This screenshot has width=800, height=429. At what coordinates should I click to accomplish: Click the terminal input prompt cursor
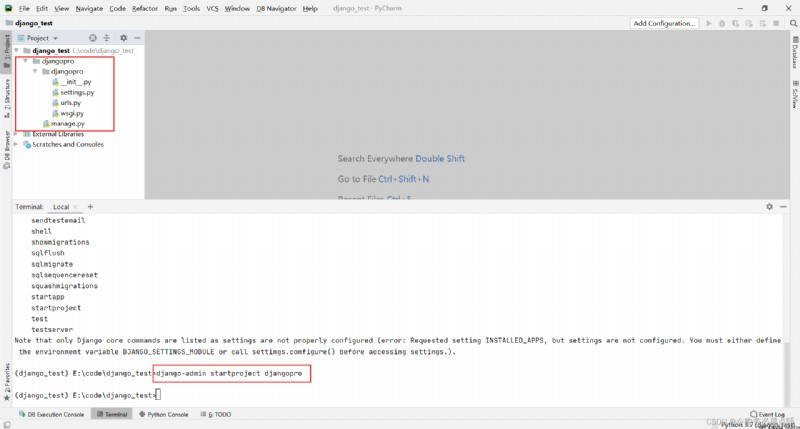click(x=158, y=395)
